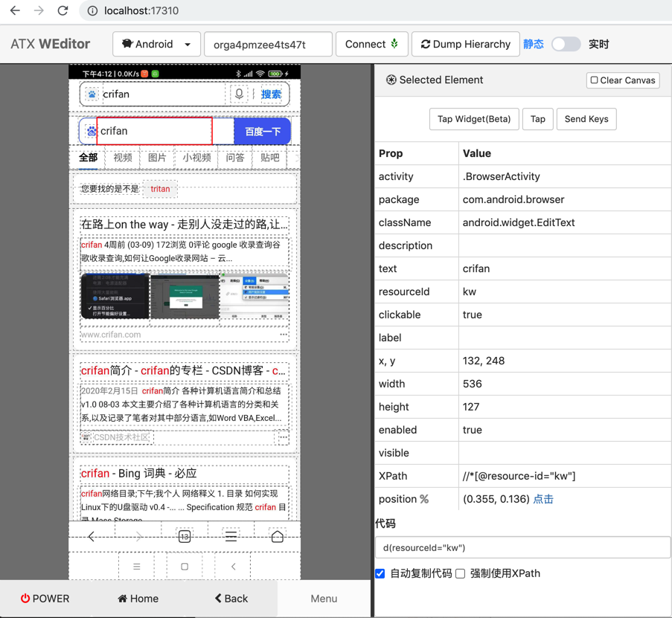Tap the Android recent apps navigation key
This screenshot has width=672, height=618.
click(x=137, y=567)
